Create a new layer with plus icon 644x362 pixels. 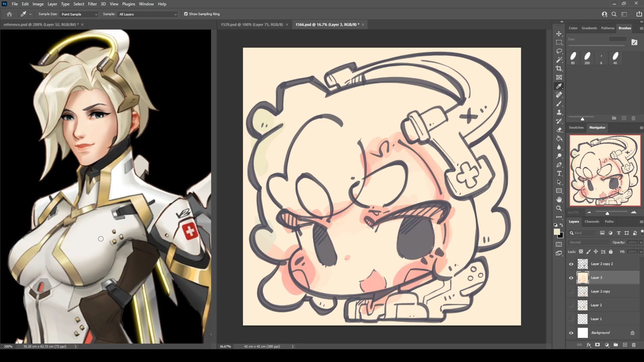coord(625,345)
